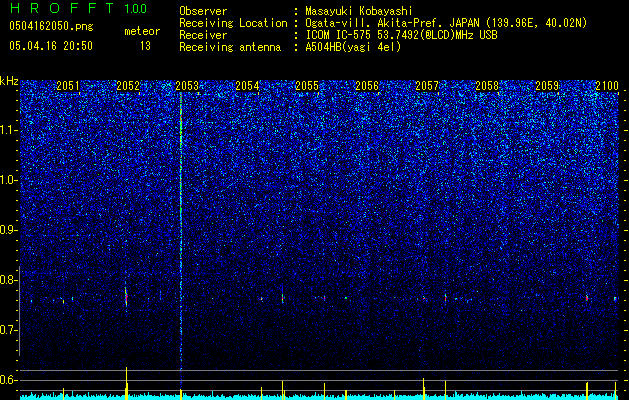Click the kHz axis unit label
The width and height of the screenshot is (629, 400).
pos(9,81)
